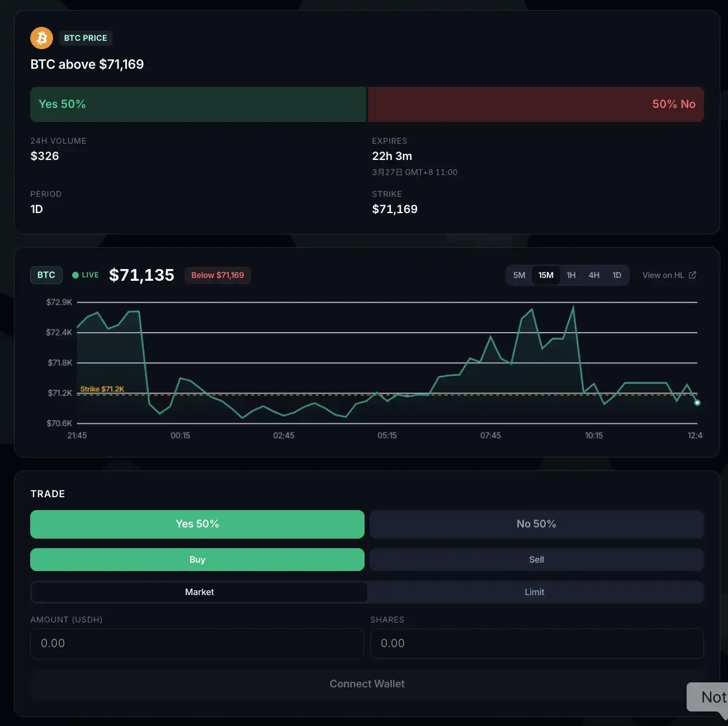The width and height of the screenshot is (728, 726).
Task: Click the Bitcoin logo icon
Action: tap(41, 37)
